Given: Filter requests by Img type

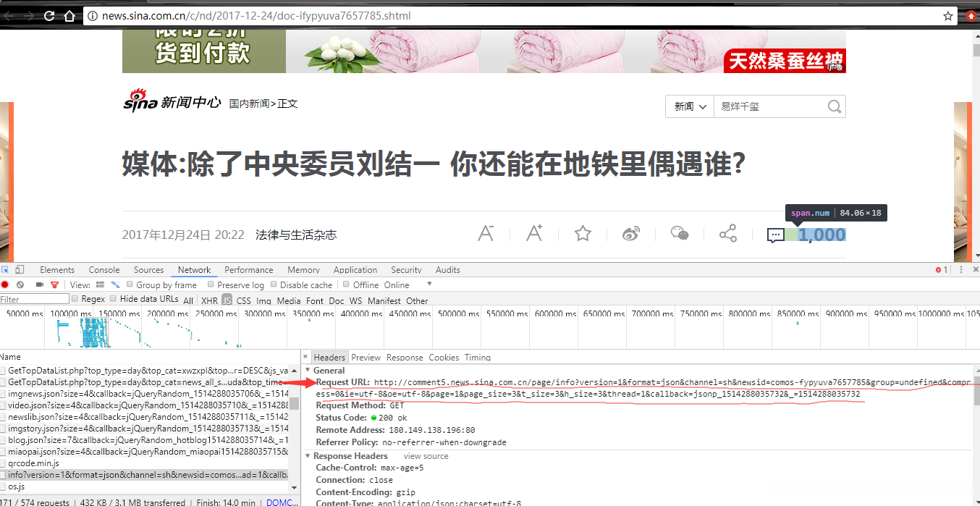Looking at the screenshot, I should coord(263,300).
